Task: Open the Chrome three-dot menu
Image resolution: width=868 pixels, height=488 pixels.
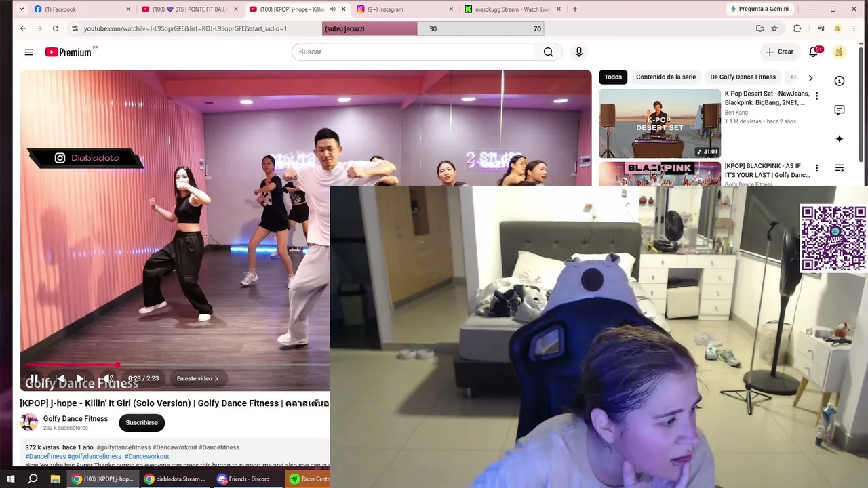Action: tap(854, 28)
